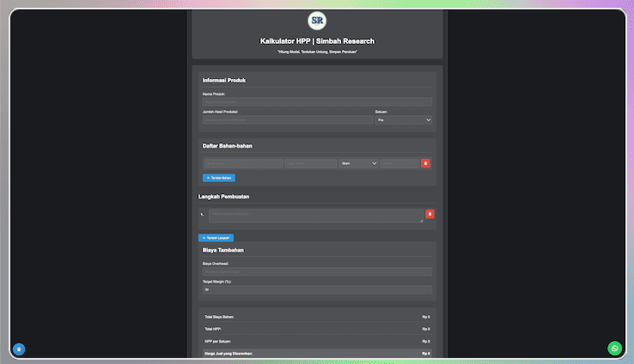Click the Kalkulator HPP page title
This screenshot has width=634, height=364.
(317, 41)
